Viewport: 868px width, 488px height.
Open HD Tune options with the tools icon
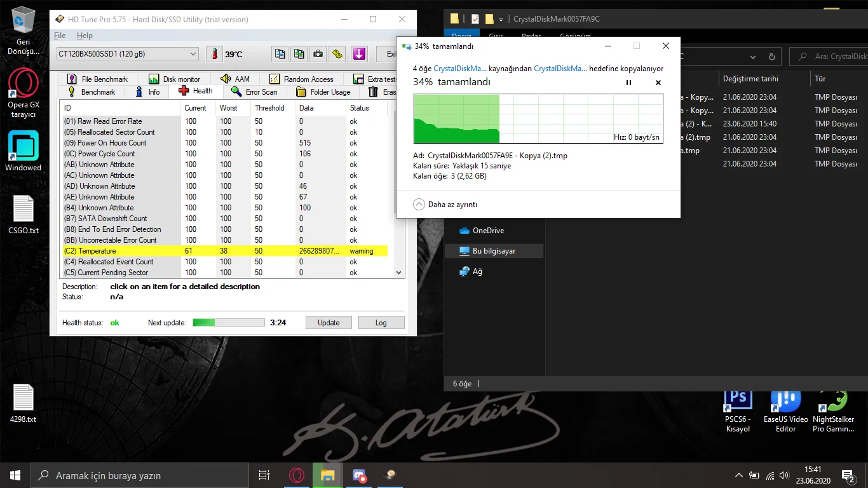[337, 54]
